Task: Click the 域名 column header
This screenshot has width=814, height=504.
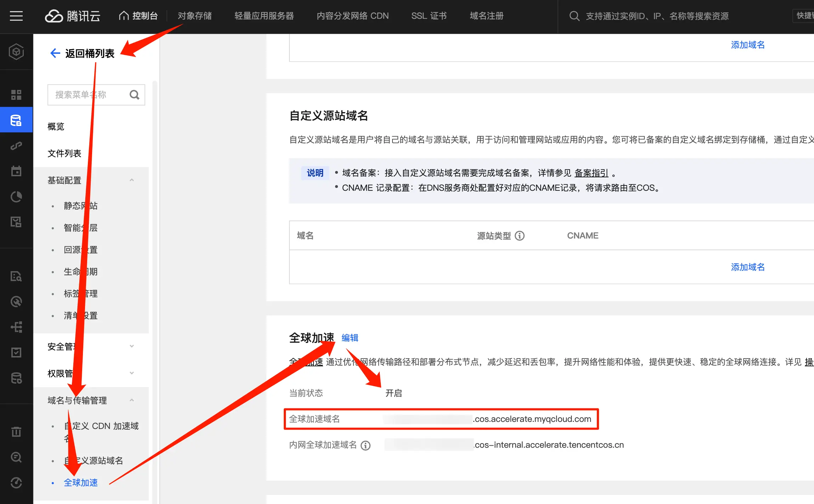Action: click(305, 236)
